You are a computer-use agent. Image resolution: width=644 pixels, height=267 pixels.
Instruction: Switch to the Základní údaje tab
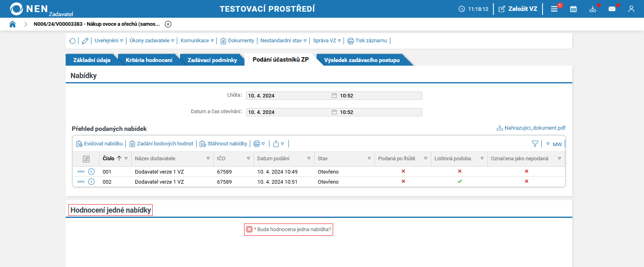tap(91, 60)
